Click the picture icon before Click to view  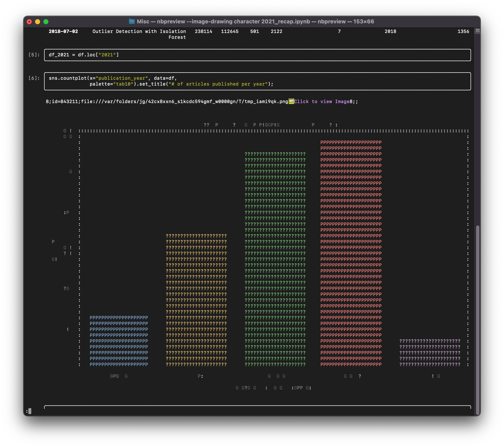point(291,101)
